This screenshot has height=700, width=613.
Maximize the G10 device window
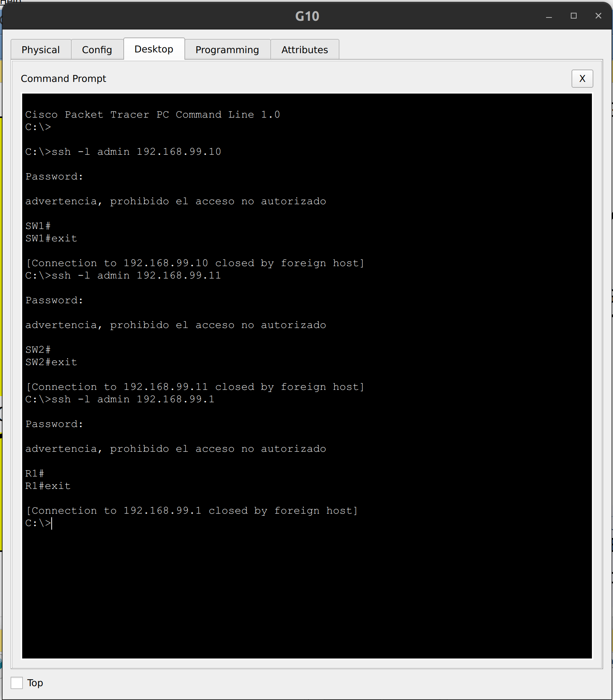574,16
